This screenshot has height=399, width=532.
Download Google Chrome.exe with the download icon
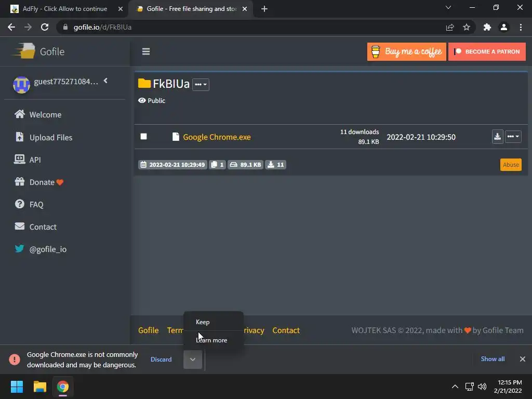coord(497,137)
